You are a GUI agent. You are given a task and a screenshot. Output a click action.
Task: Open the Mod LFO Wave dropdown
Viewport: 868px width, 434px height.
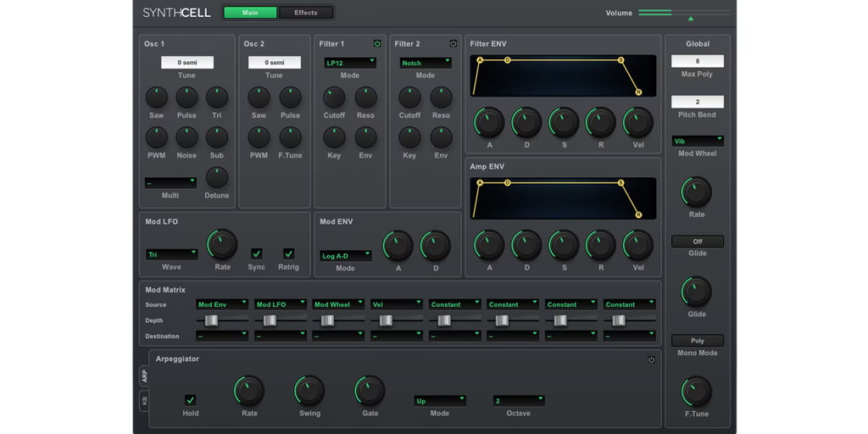pos(171,254)
